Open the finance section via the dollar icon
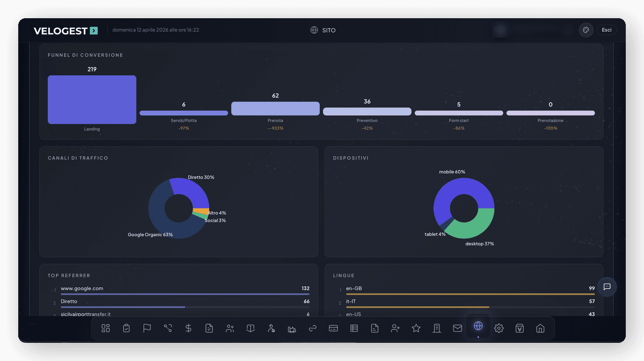This screenshot has height=361, width=644. (188, 328)
